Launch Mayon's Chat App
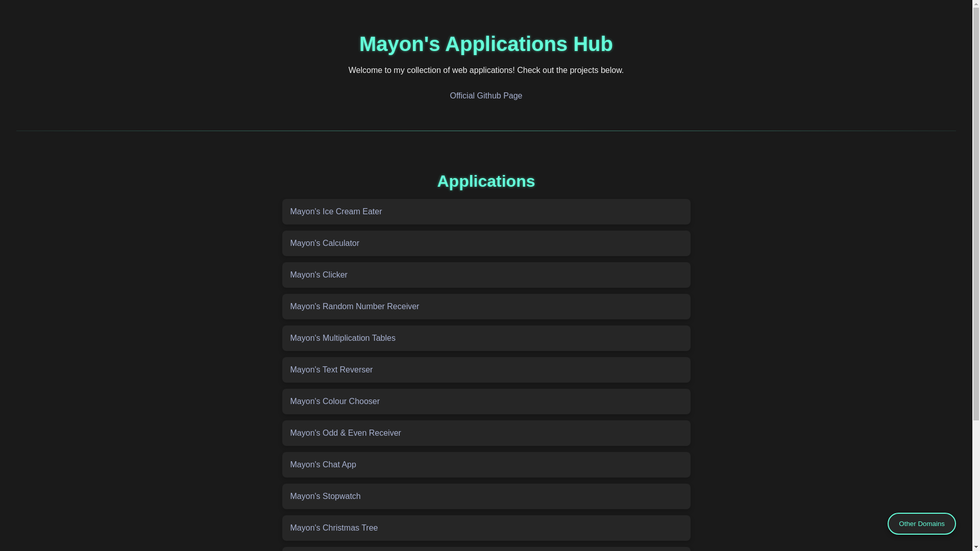The image size is (980, 551). pyautogui.click(x=486, y=465)
